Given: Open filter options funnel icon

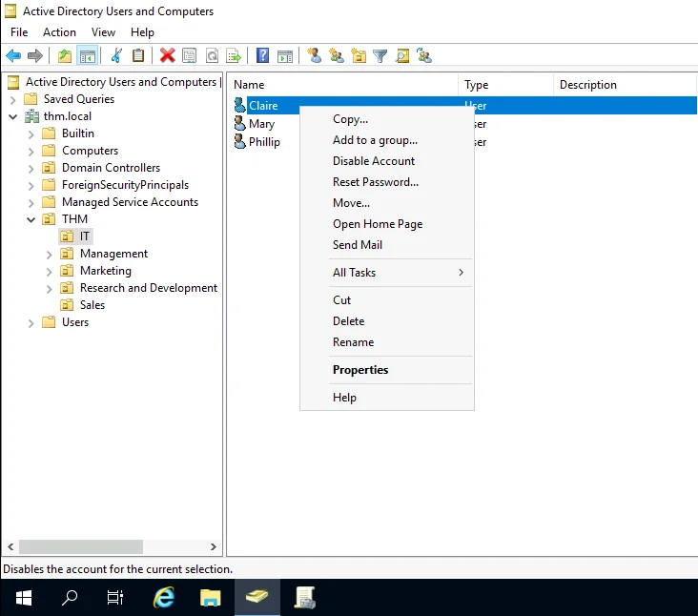Looking at the screenshot, I should (x=380, y=55).
